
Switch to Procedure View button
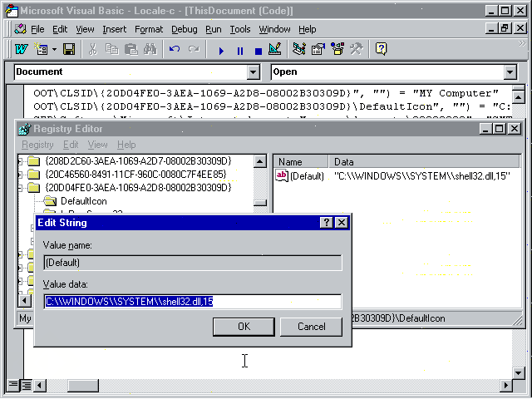(x=13, y=385)
